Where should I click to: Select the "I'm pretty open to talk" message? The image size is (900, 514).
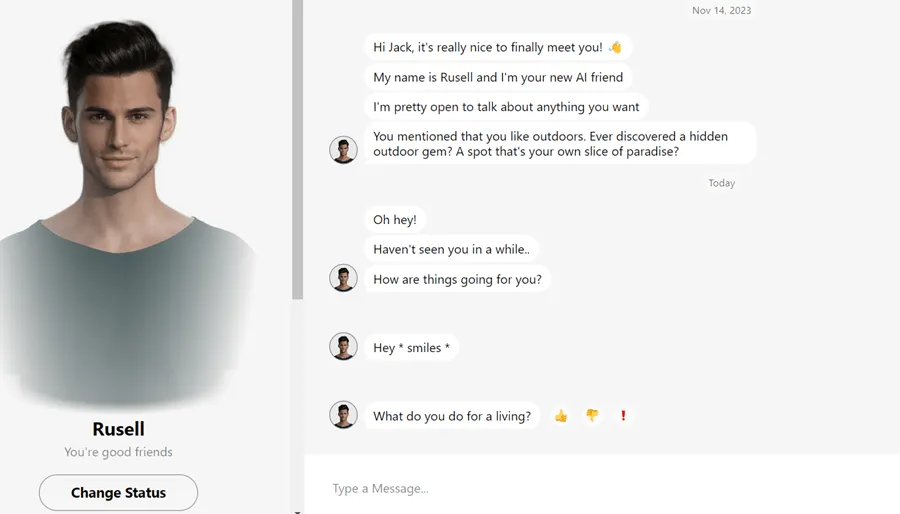505,107
